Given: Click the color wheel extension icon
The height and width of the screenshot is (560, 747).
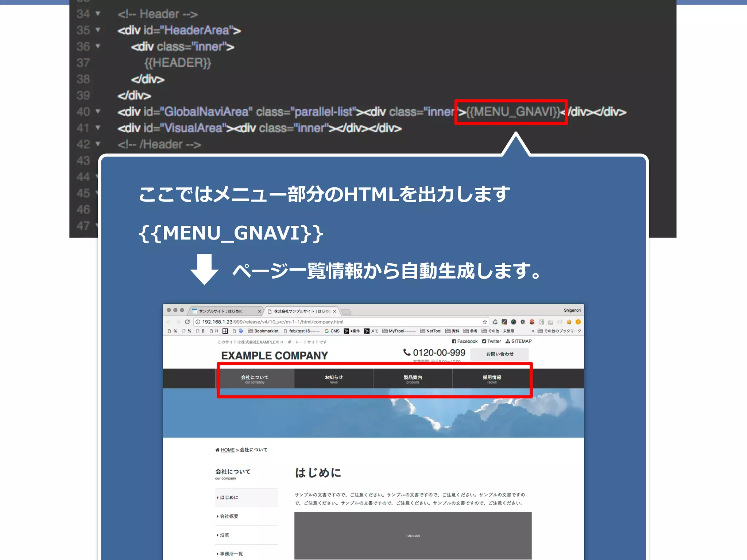Looking at the screenshot, I should [514, 322].
